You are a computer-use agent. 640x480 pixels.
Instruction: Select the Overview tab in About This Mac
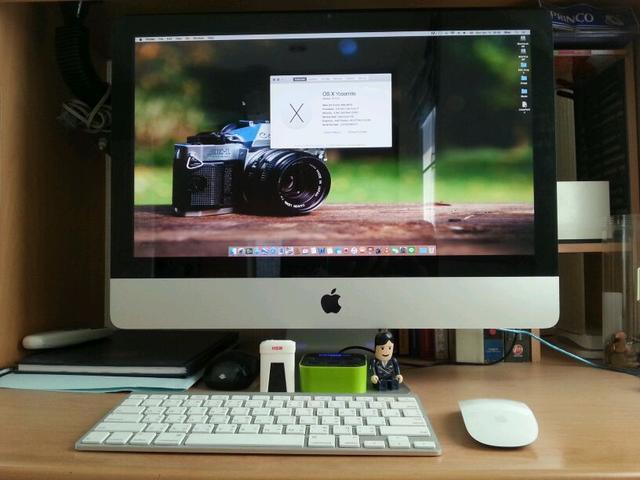click(300, 78)
